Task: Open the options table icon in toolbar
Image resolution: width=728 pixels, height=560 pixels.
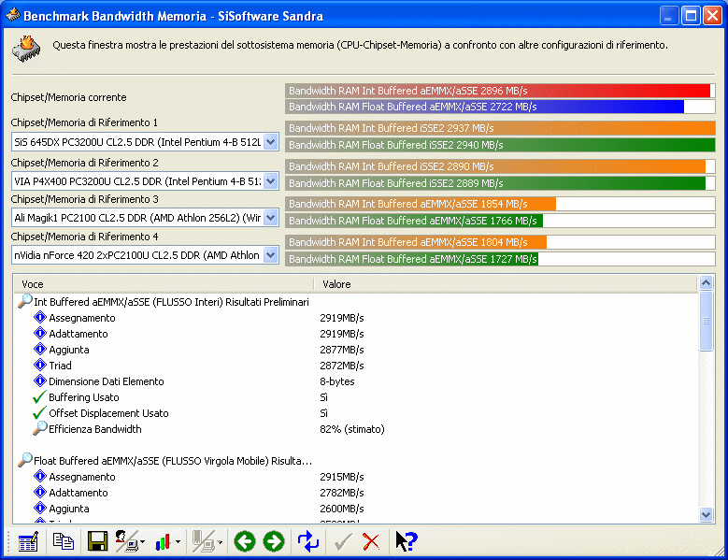Action: [28, 541]
